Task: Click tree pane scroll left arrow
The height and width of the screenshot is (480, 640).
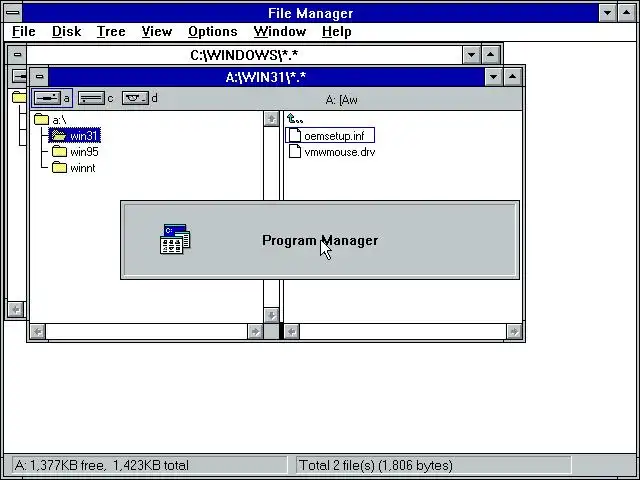Action: (38, 331)
